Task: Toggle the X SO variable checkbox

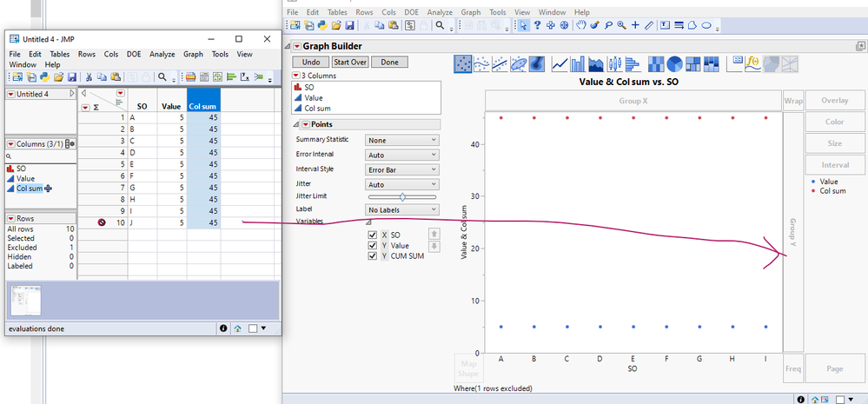Action: (x=373, y=235)
